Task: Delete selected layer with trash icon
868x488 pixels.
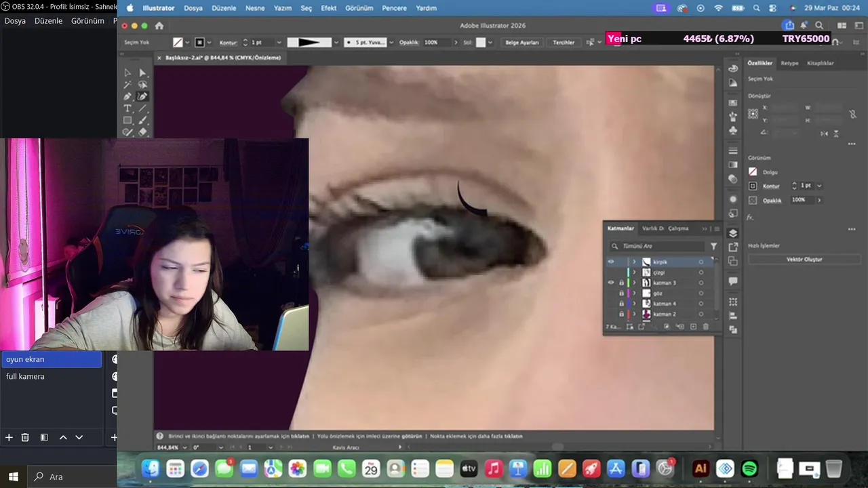Action: click(x=705, y=327)
